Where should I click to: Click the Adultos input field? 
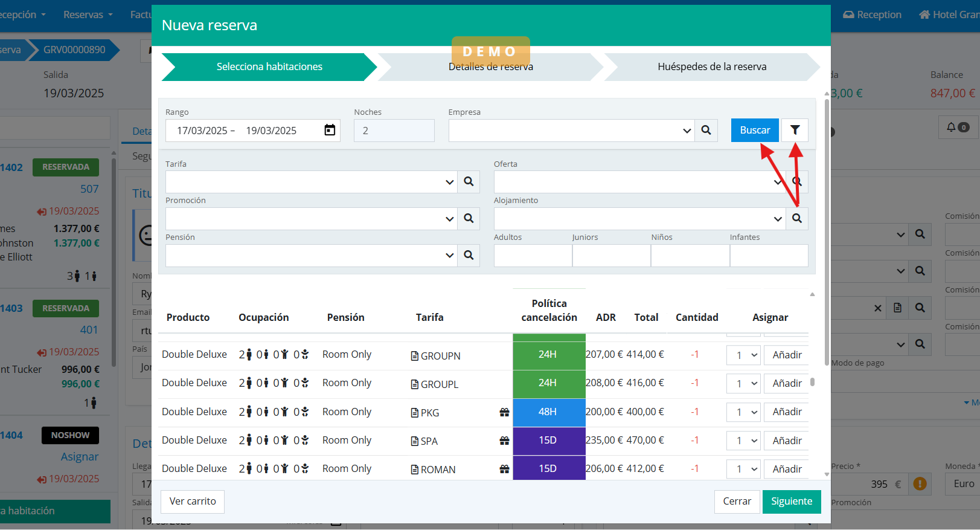tap(533, 256)
